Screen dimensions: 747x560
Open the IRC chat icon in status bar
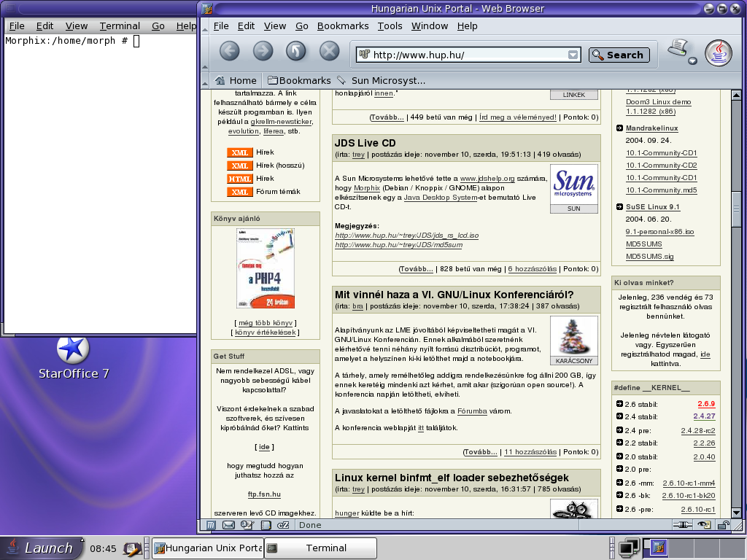[x=283, y=525]
